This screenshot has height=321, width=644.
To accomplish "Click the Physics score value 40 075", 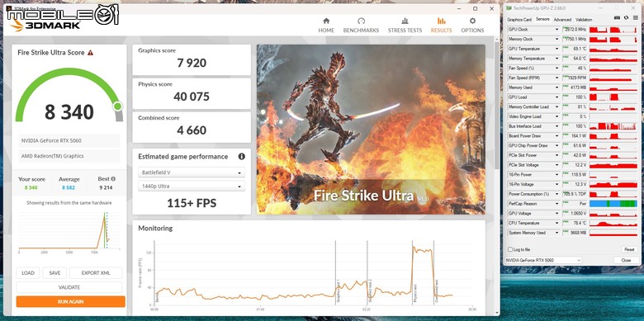I will [192, 97].
